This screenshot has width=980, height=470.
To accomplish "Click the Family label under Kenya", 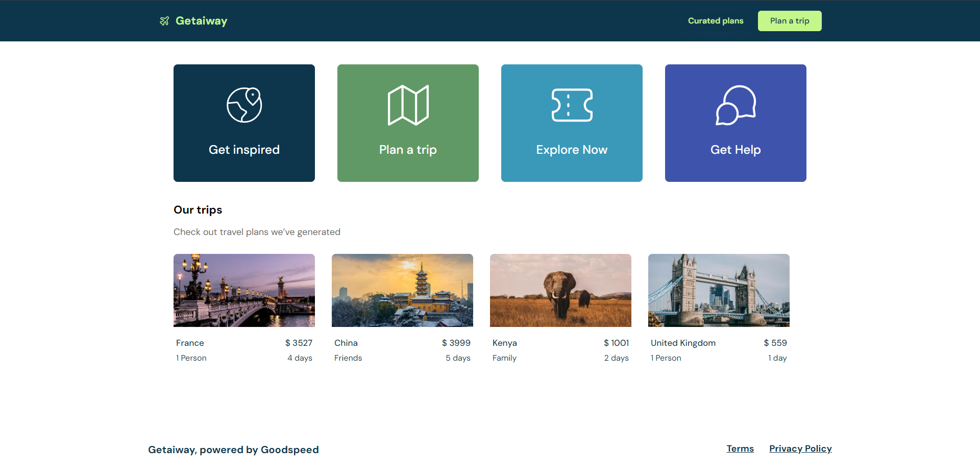I will click(x=504, y=358).
